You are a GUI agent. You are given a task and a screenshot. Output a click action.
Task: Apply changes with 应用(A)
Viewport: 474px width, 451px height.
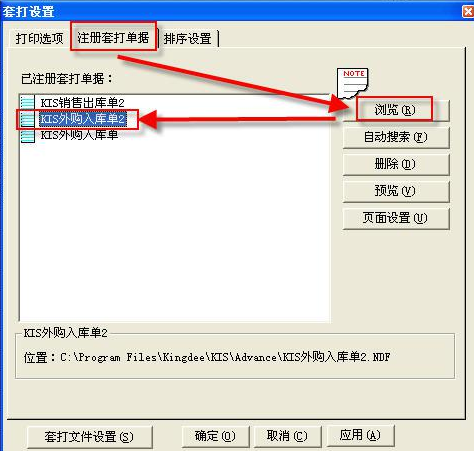click(x=360, y=435)
